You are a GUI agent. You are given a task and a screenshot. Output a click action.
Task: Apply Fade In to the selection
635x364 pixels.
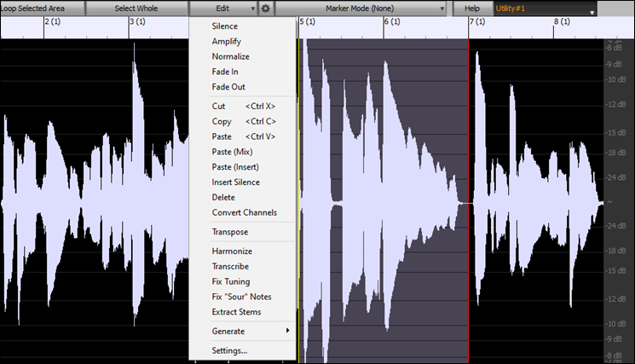[x=226, y=72]
